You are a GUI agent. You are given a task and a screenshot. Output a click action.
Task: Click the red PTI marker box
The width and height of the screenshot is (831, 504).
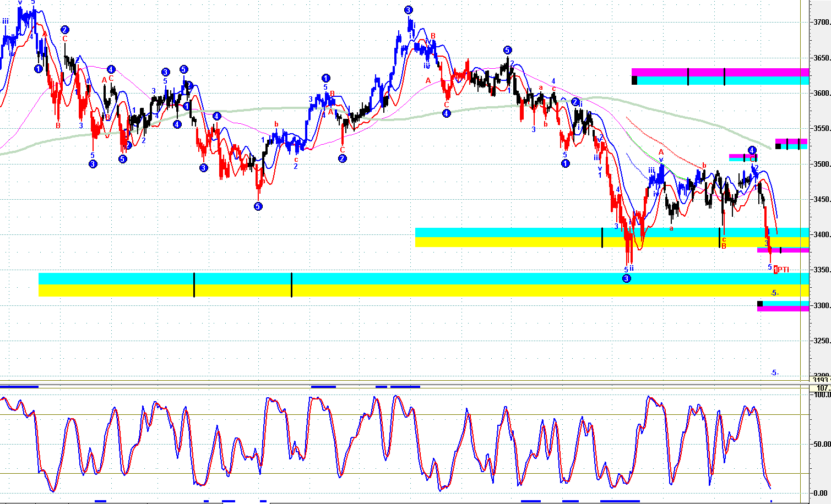pyautogui.click(x=776, y=270)
